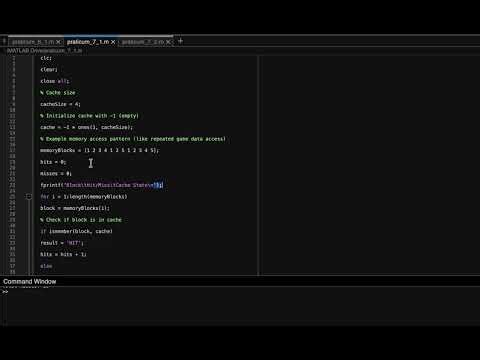Image resolution: width=480 pixels, height=360 pixels.
Task: Click the MATLAB Drive file path breadcrumb
Action: click(44, 51)
